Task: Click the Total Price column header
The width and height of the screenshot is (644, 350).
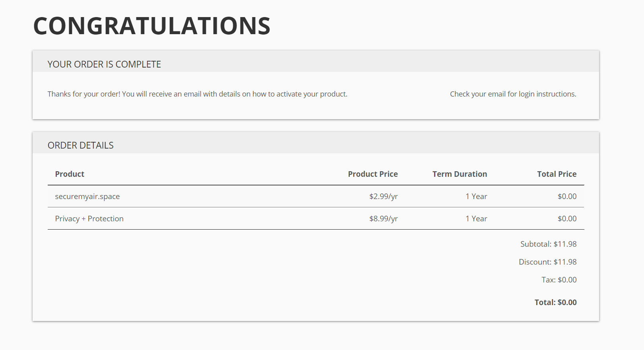Action: click(x=557, y=174)
